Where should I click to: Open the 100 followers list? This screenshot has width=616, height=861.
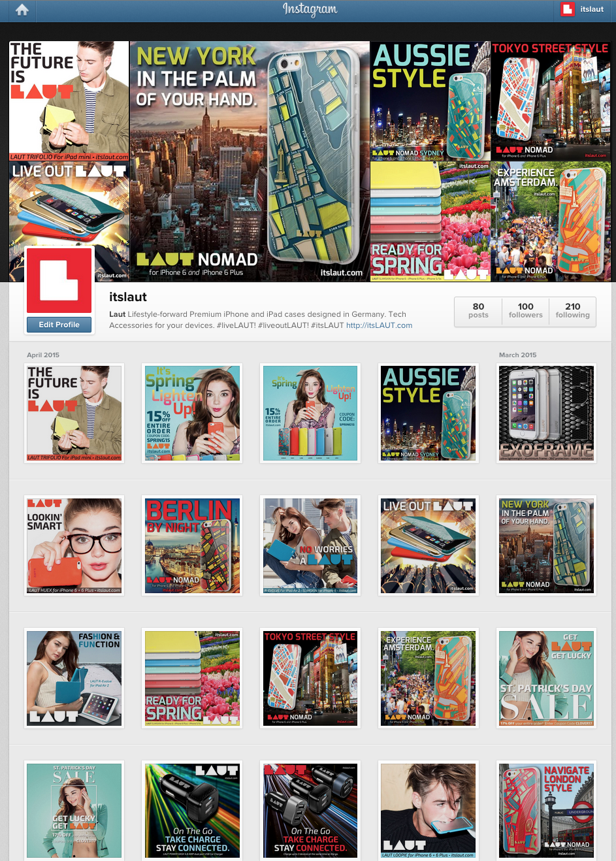[525, 310]
